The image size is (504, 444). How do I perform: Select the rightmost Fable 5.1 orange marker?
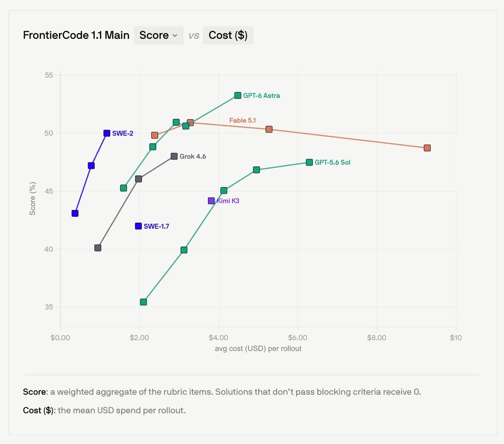427,148
